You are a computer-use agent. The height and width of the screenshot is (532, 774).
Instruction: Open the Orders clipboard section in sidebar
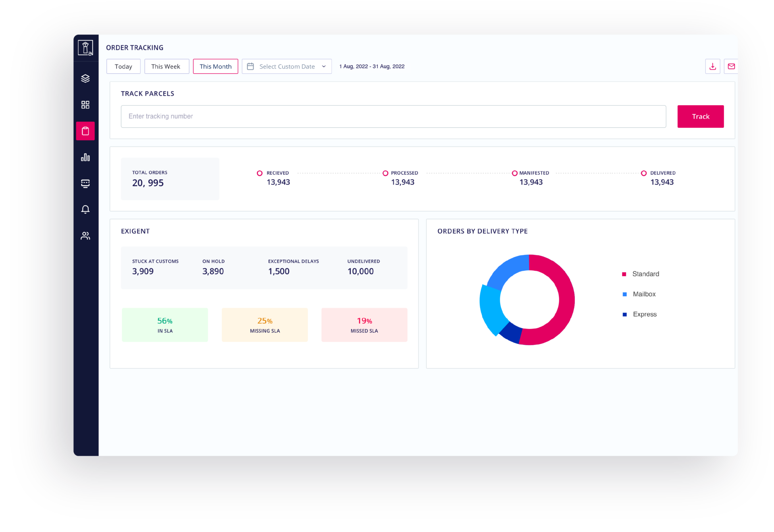[85, 131]
